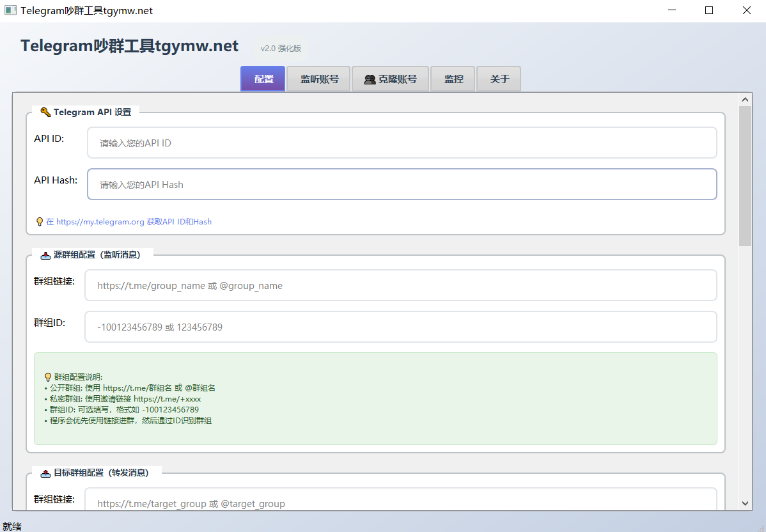The image size is (766, 532).
Task: Click the lightbulb icon beside my.telegram.org hint
Action: click(x=40, y=222)
